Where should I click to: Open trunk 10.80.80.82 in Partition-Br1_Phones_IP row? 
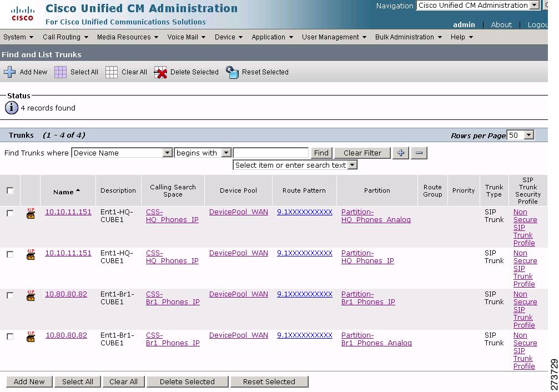coord(66,294)
